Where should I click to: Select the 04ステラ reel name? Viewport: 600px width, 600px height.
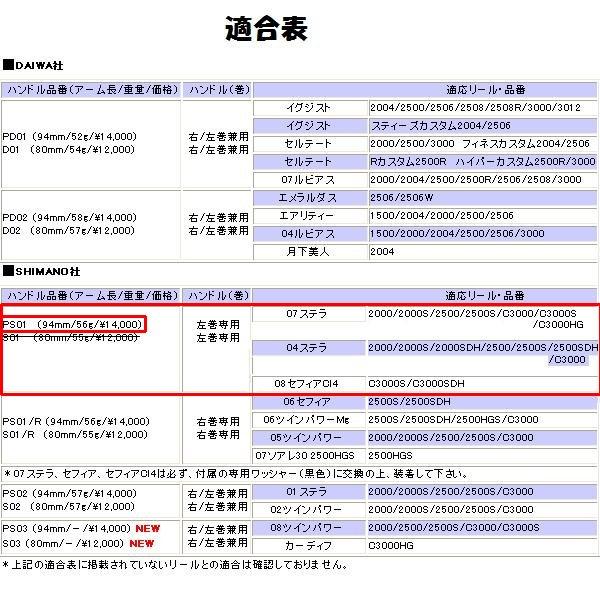tap(307, 348)
